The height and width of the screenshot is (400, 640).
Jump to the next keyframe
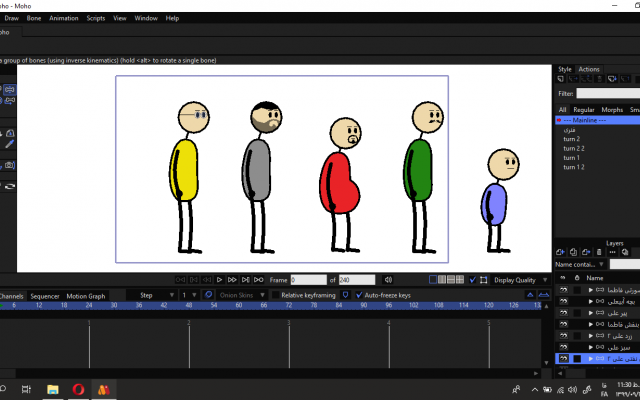coord(245,280)
